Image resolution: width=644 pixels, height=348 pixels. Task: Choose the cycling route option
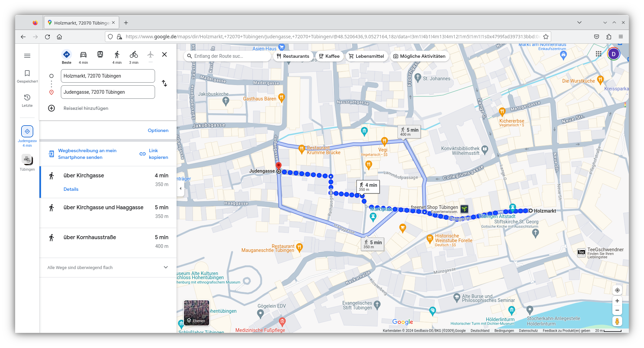coord(134,55)
